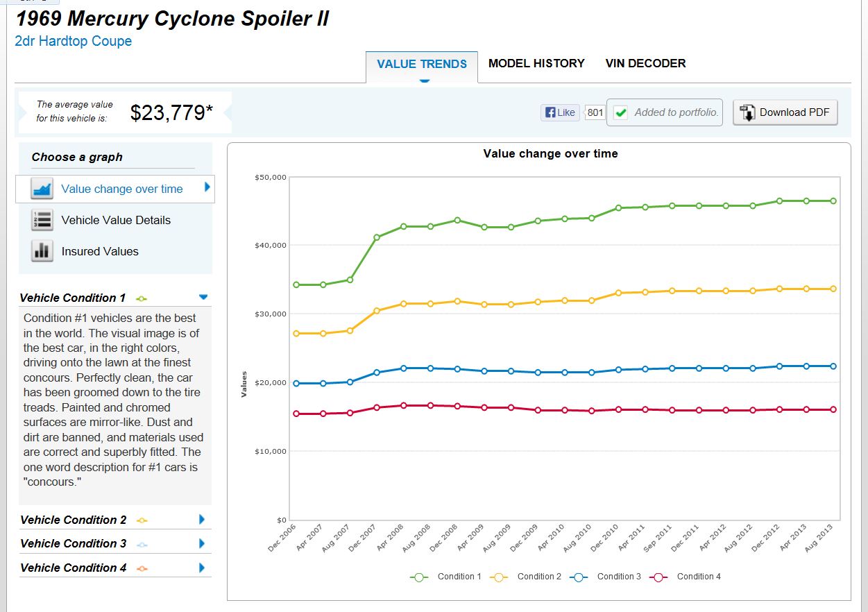Expand the Vehicle Condition 3 section
The height and width of the screenshot is (612, 868).
202,543
